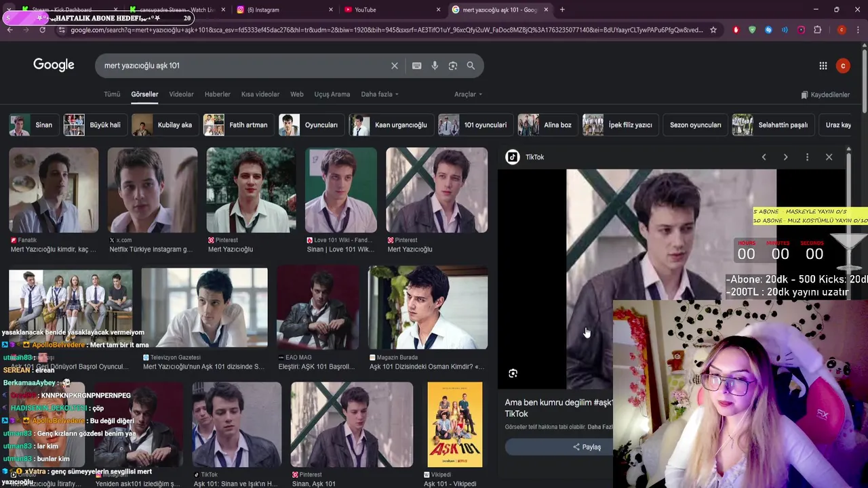Open the EAO MAG Eleştiri image result
868x488 pixels.
317,308
